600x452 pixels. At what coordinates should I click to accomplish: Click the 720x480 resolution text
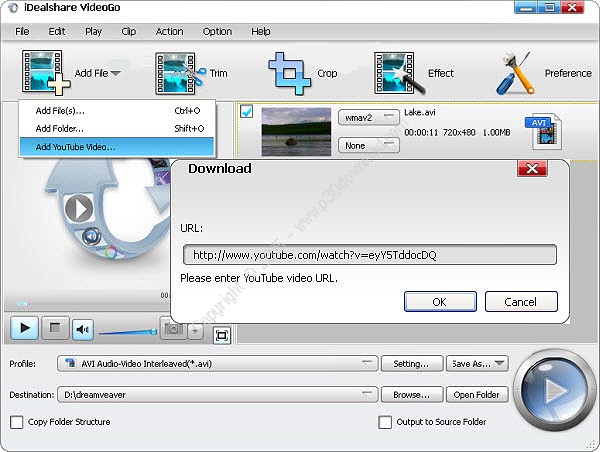pos(459,132)
